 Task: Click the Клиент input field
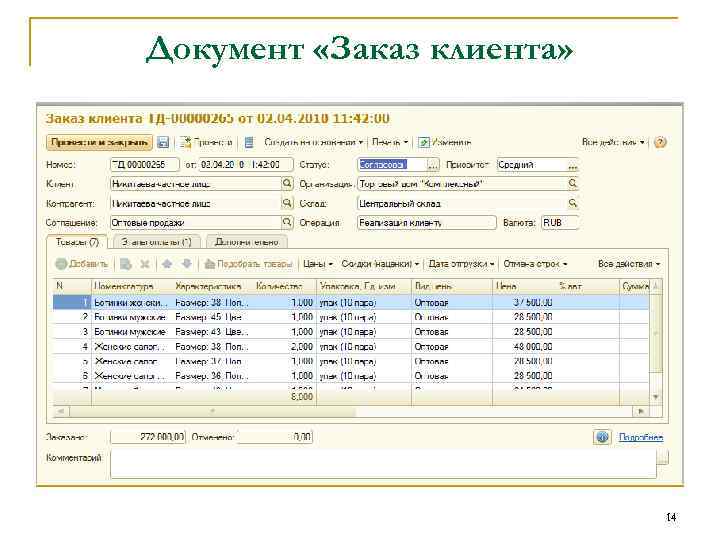(x=196, y=184)
